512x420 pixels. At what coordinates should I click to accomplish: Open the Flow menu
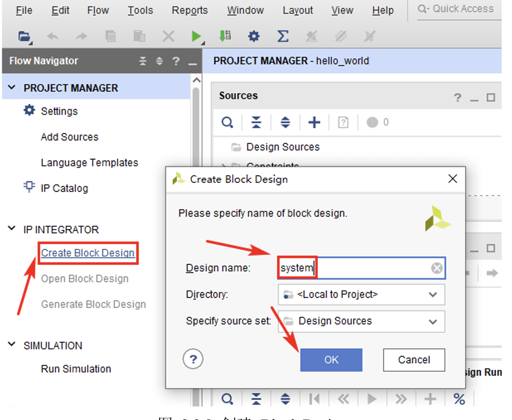coord(98,11)
